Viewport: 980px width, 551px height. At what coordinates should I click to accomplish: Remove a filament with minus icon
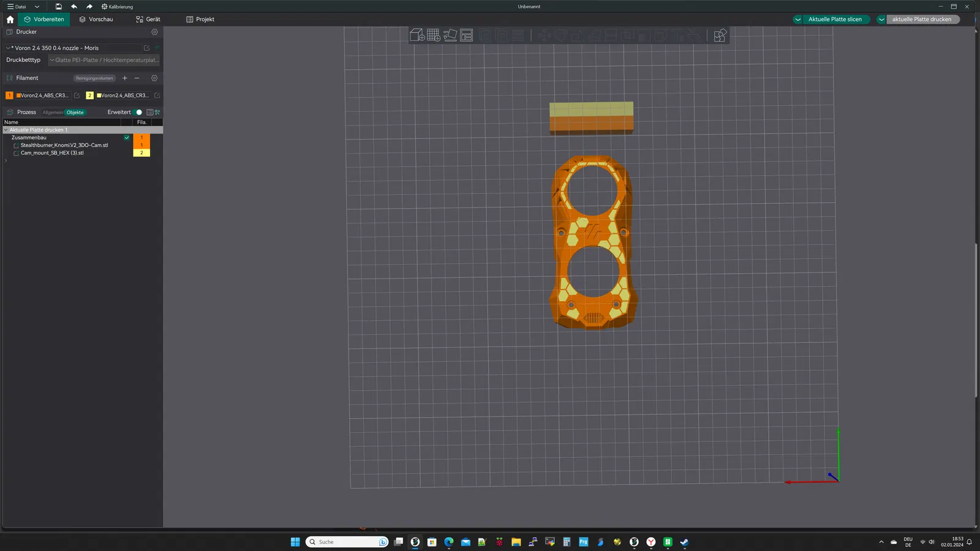click(x=137, y=78)
